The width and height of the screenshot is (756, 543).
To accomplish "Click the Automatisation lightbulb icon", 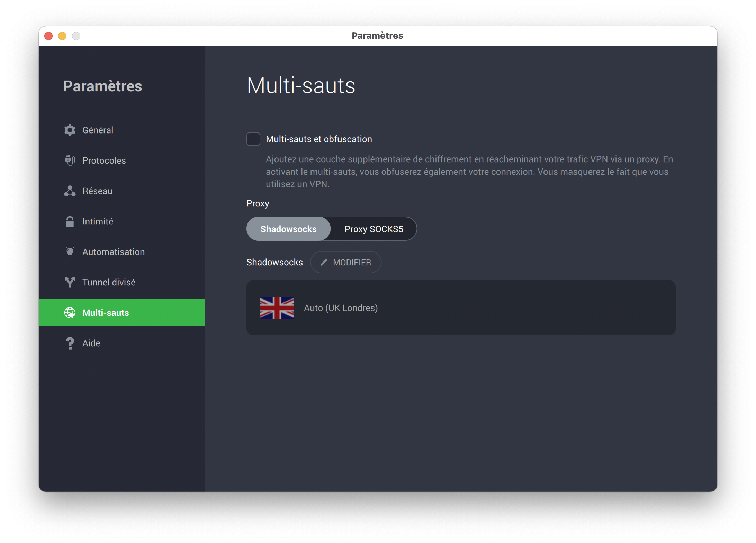I will click(70, 252).
